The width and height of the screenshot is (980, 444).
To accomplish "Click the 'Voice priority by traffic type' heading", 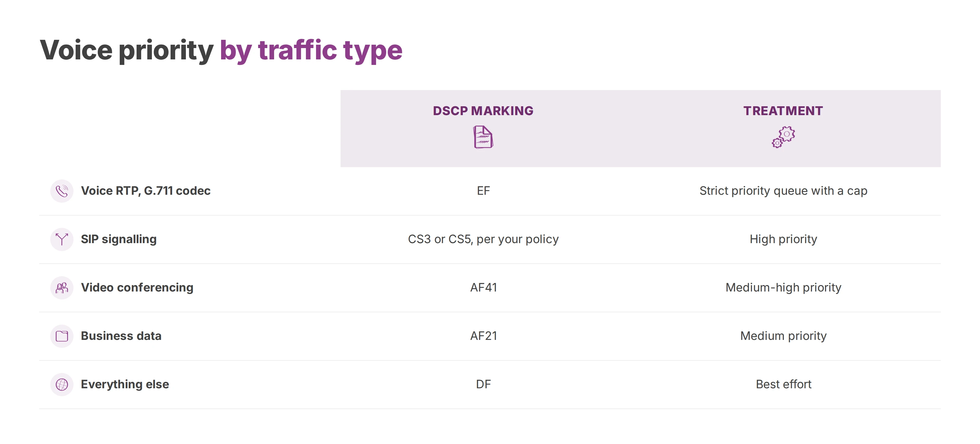I will 221,51.
